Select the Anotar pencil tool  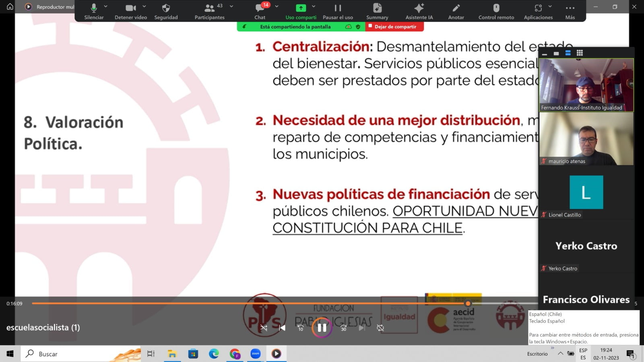pos(456,11)
